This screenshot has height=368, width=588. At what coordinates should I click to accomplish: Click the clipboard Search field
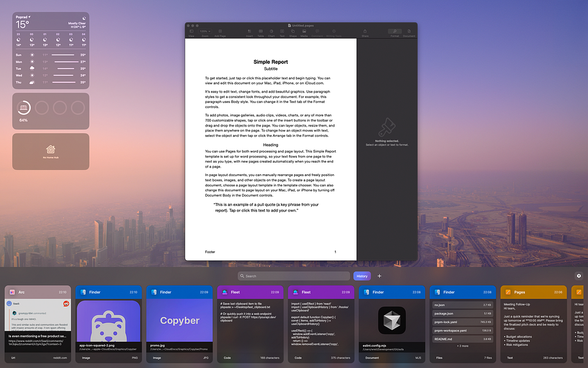coord(293,276)
